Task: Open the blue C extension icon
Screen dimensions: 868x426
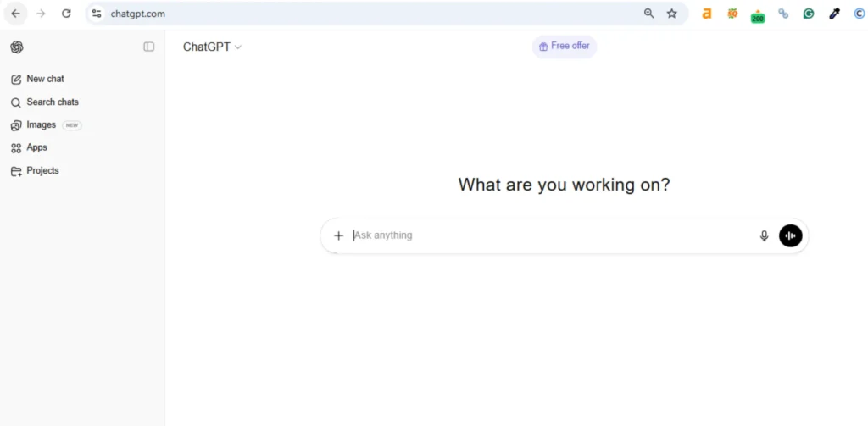Action: [x=859, y=14]
